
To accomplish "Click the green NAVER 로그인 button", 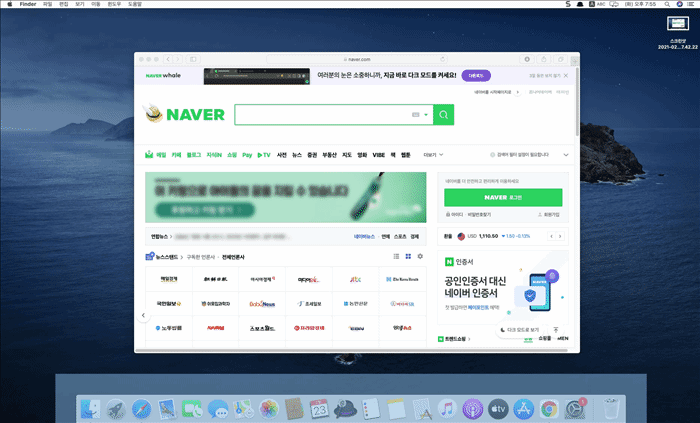I will tap(503, 197).
